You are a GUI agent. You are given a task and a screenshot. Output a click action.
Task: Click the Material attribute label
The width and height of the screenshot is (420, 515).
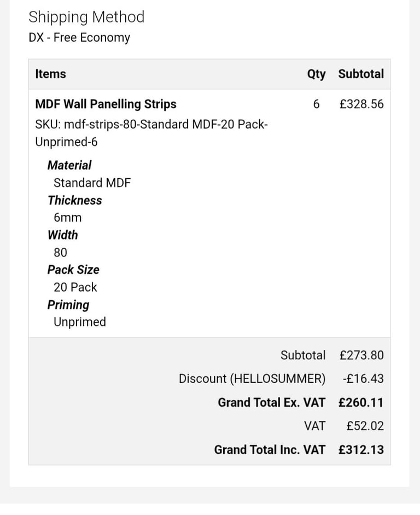[69, 165]
